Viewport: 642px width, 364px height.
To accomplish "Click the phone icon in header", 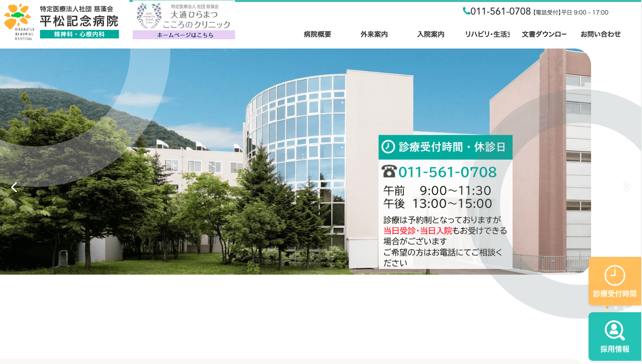I will point(466,11).
